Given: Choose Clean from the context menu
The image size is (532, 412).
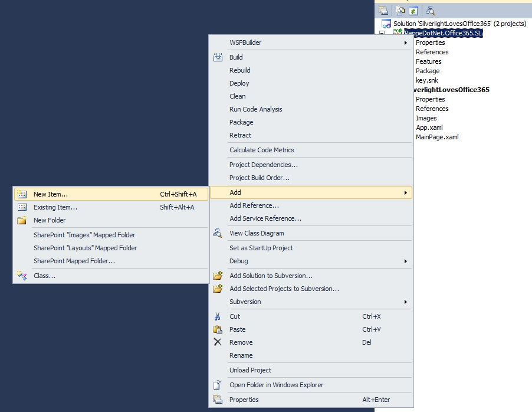Looking at the screenshot, I should [311, 96].
